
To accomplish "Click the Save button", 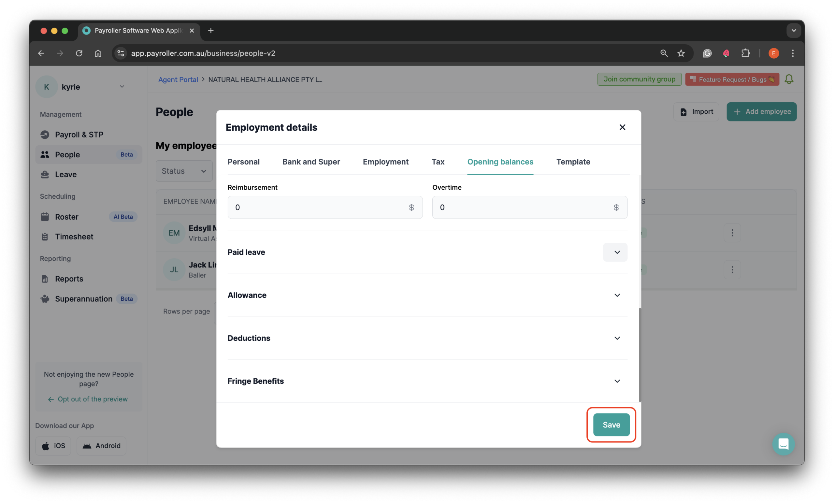I will (611, 425).
